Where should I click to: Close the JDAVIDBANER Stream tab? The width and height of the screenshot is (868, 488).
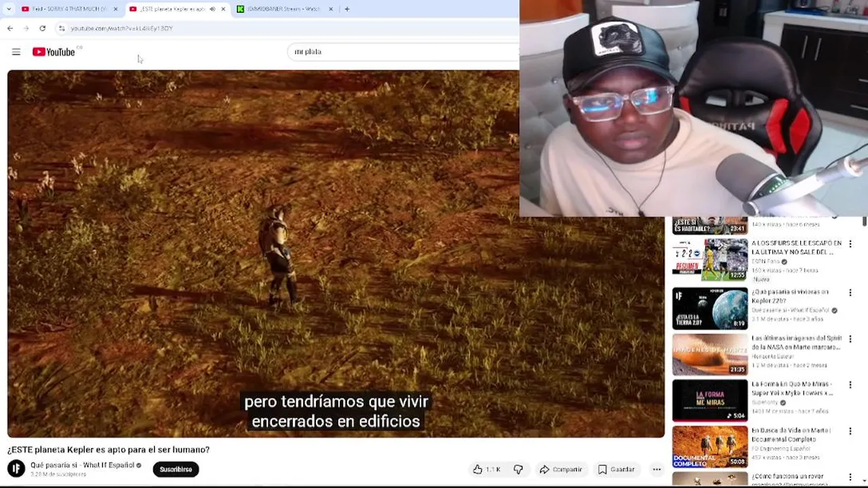(330, 9)
